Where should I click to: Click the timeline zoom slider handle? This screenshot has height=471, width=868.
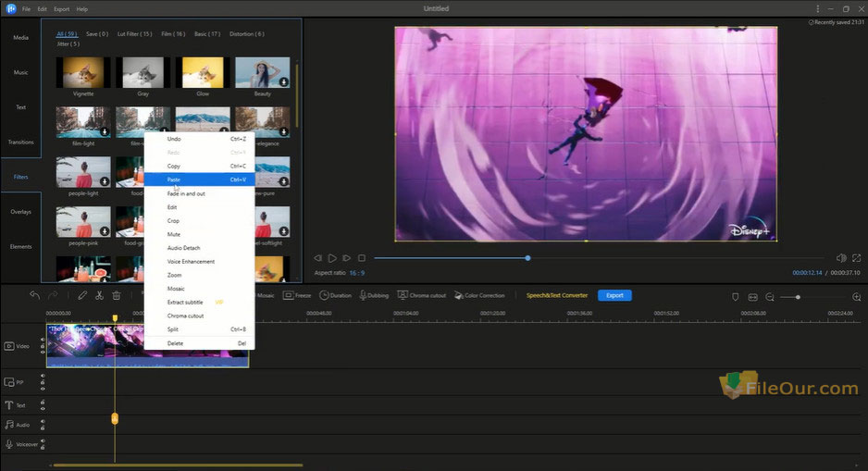coord(798,297)
